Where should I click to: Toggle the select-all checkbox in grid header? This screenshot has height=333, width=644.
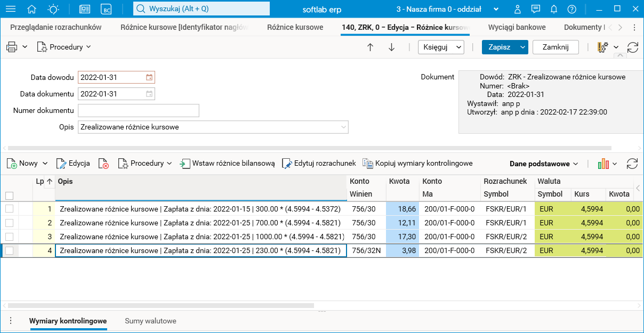pyautogui.click(x=9, y=196)
